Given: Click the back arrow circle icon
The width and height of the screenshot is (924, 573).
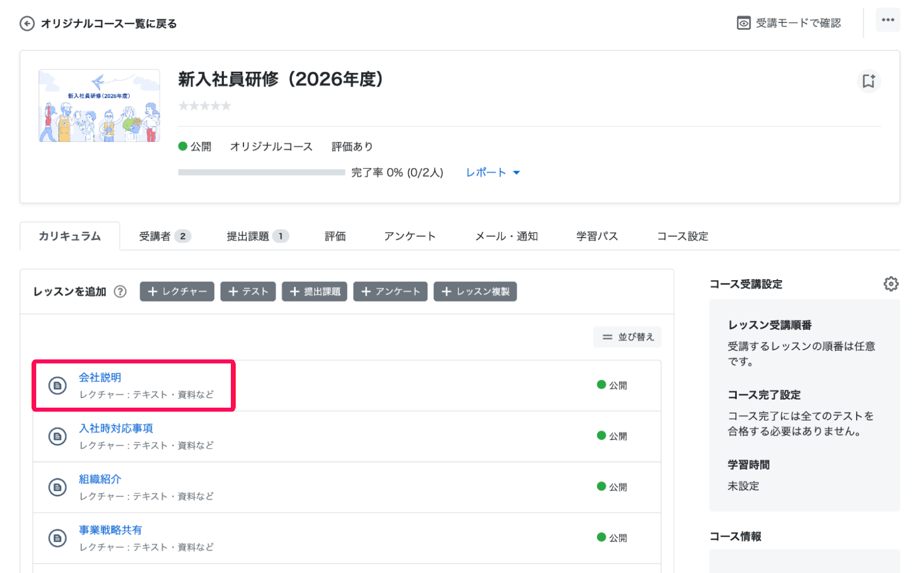Looking at the screenshot, I should 27,24.
